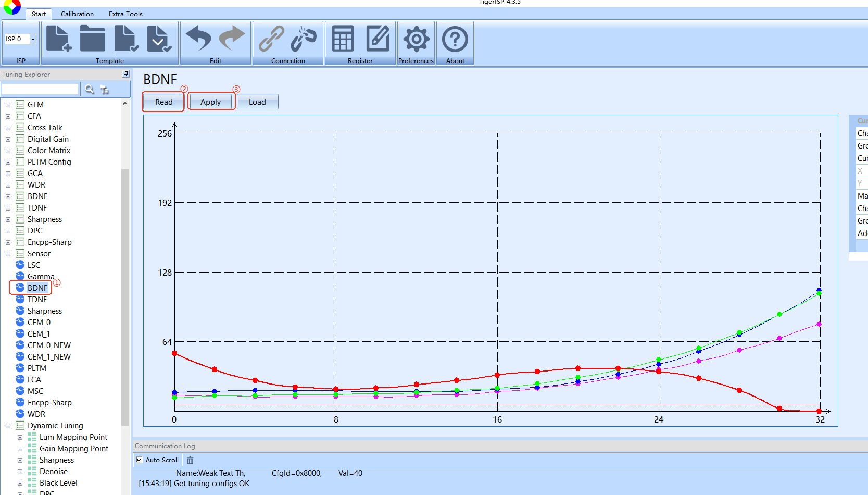The width and height of the screenshot is (868, 495).
Task: Click the Tuning Explorer search icon
Action: pos(90,90)
